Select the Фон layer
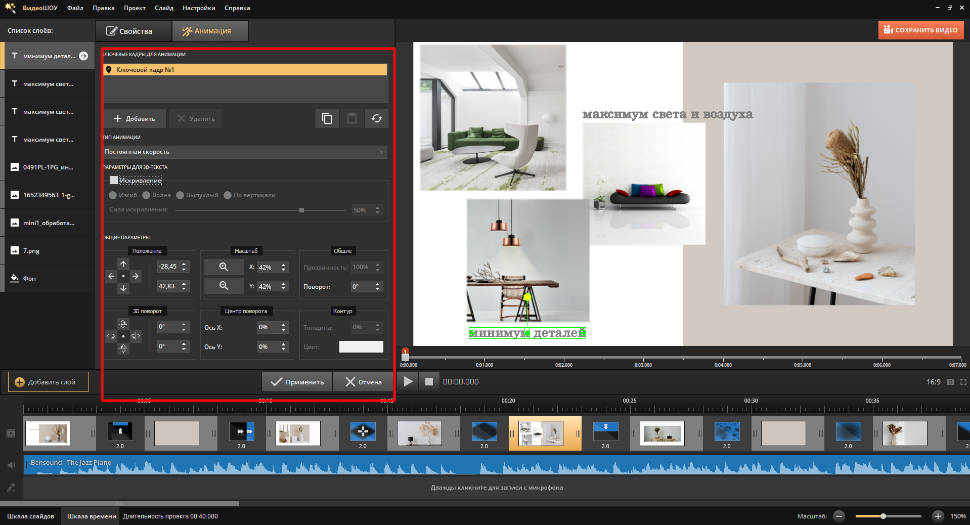970x525 pixels. coord(48,278)
